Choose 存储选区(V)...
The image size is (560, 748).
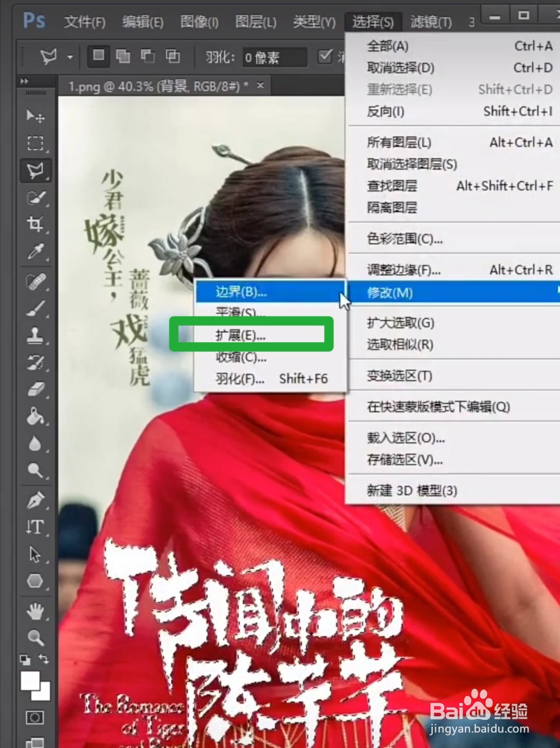pos(453,460)
